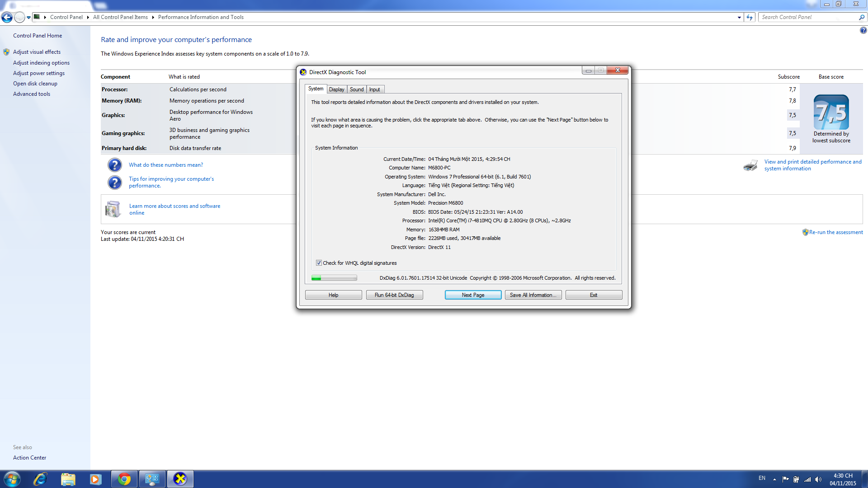Click the DirectX Diagnostic Tool title icon
Viewport: 868px width, 488px height.
[303, 72]
